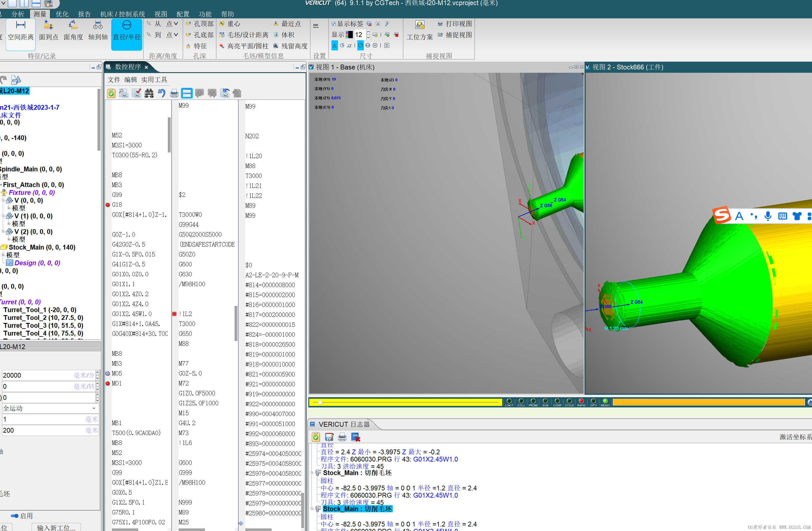The height and width of the screenshot is (531, 812).
Task: Click the 孔顶部 hole top button
Action: point(200,23)
